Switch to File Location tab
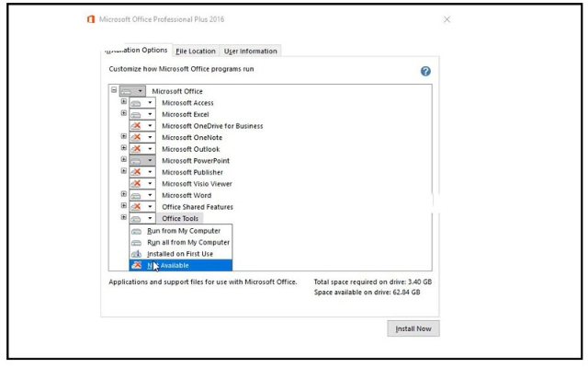The image size is (588, 368). pyautogui.click(x=196, y=52)
